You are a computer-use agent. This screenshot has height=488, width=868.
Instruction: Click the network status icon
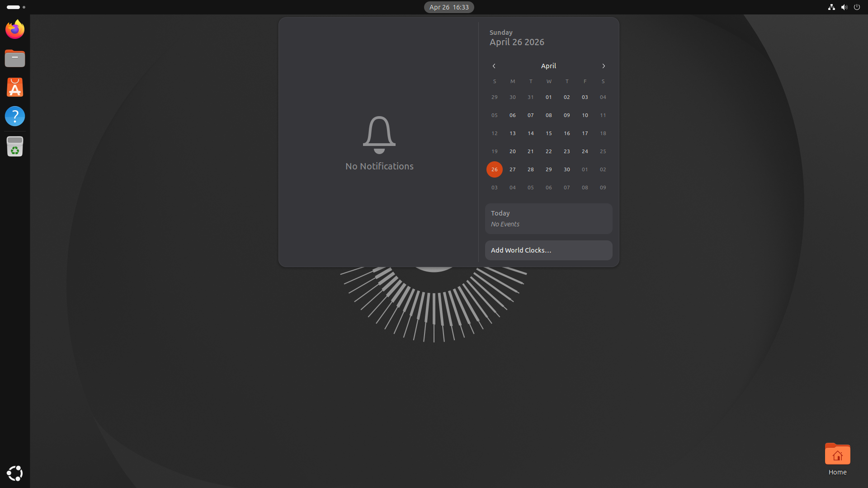point(831,7)
